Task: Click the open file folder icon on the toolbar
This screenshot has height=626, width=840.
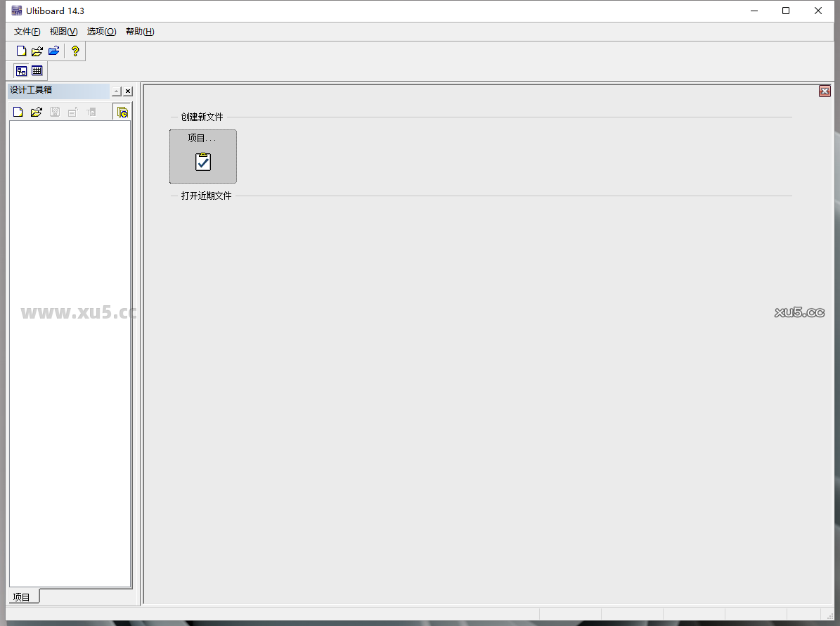Action: click(37, 50)
